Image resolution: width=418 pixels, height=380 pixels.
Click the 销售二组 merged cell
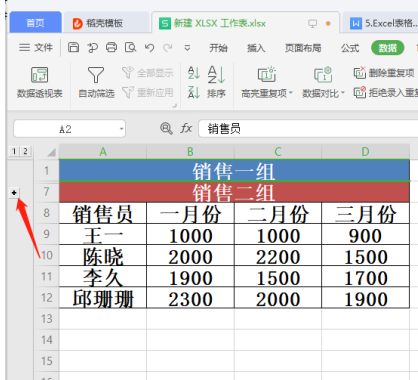234,192
